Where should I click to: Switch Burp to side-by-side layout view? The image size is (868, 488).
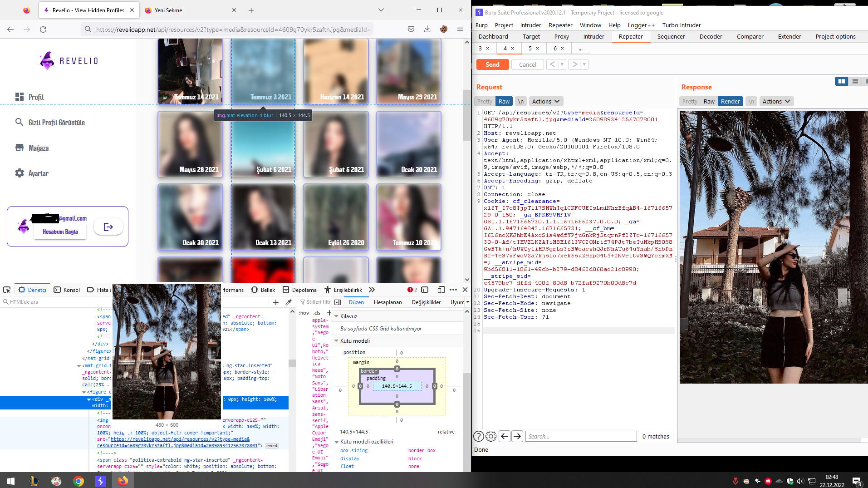point(842,81)
